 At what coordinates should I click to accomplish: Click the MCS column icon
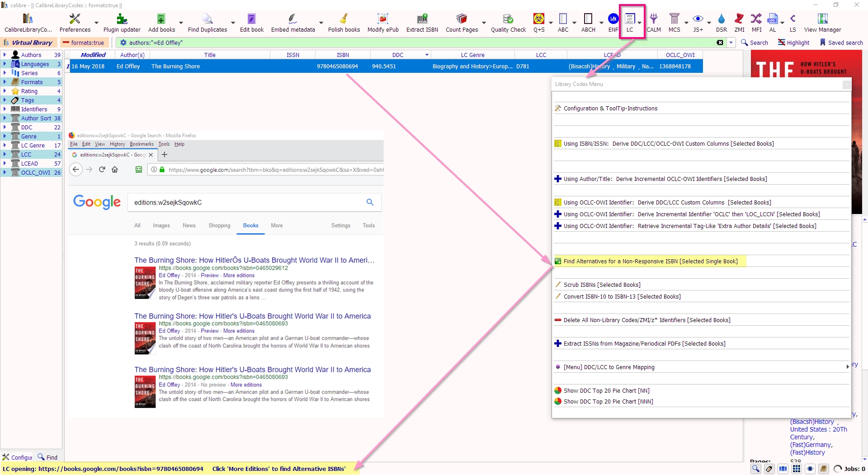675,23
